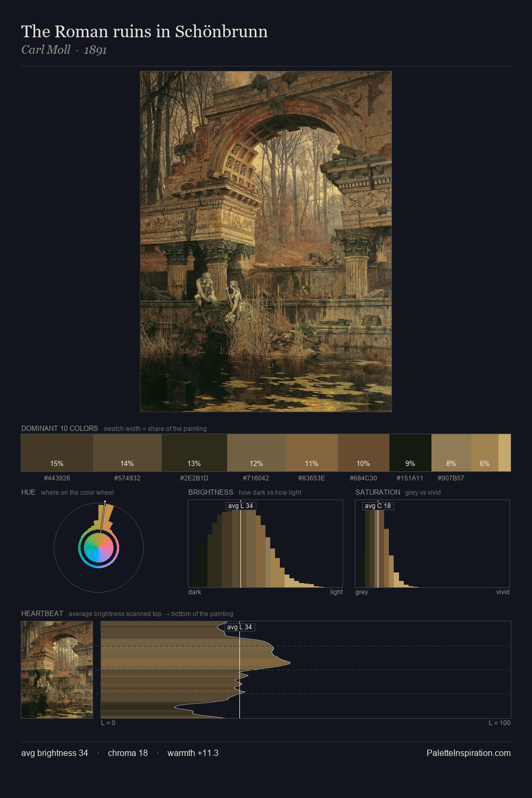Click the 'average brightness scanned top → bottom' caption

(151, 614)
